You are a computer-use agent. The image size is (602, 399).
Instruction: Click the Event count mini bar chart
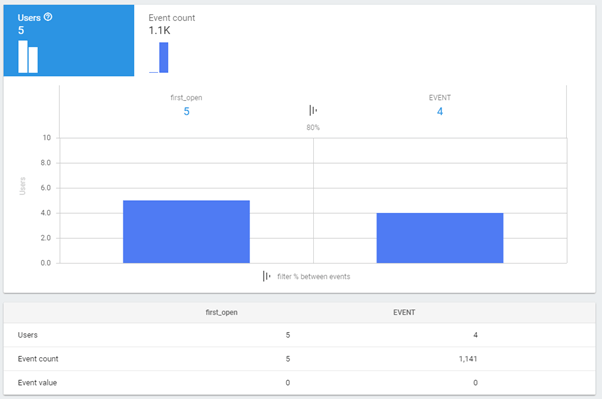coord(159,58)
